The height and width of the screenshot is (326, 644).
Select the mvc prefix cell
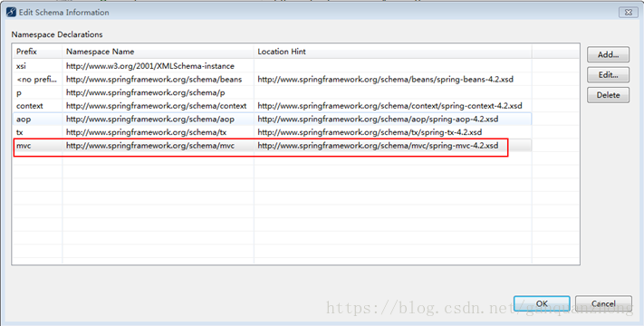tap(24, 146)
